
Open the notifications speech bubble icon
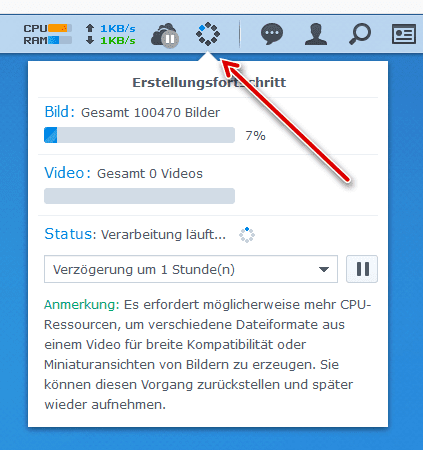point(272,34)
